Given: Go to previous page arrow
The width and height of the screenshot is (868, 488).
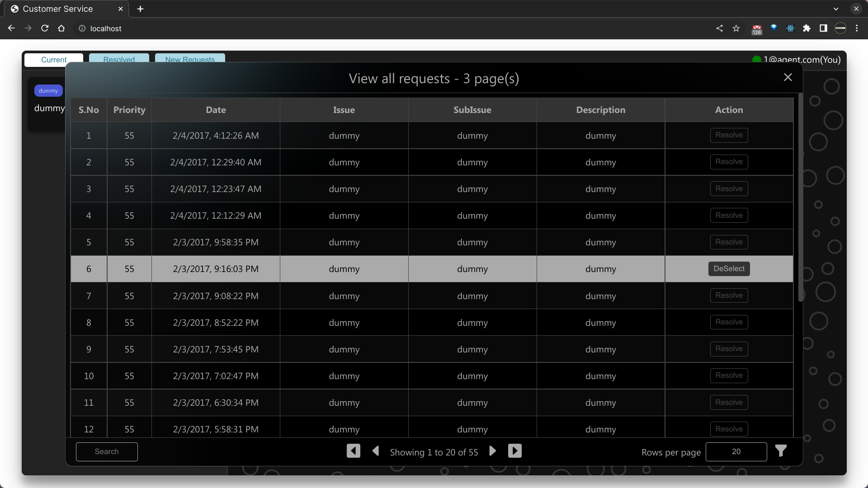Looking at the screenshot, I should coord(376,451).
